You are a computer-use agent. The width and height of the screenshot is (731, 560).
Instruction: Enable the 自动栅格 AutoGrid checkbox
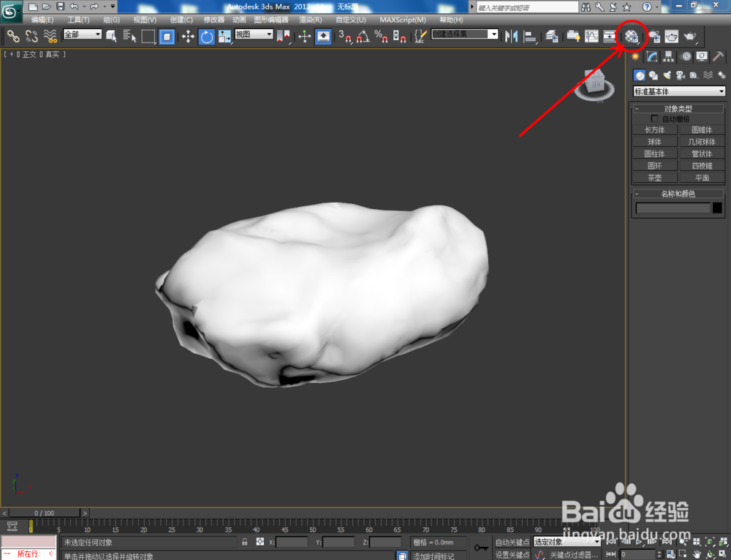[x=655, y=118]
